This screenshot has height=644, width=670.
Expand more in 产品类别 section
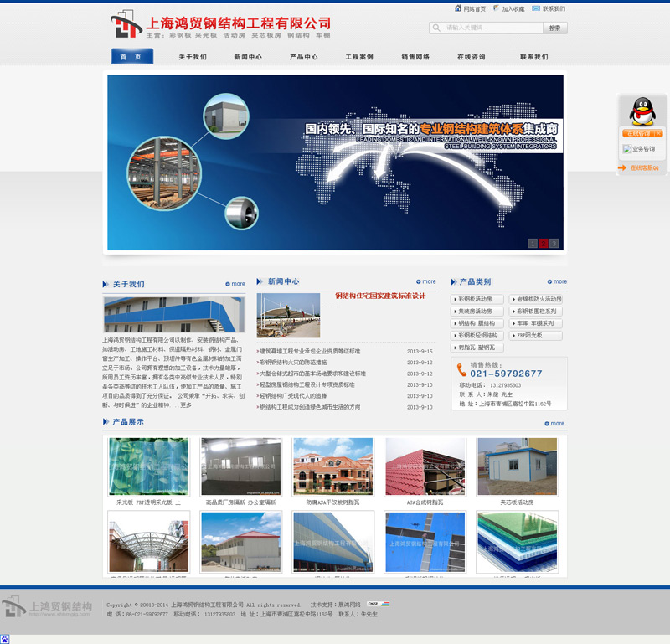click(557, 281)
